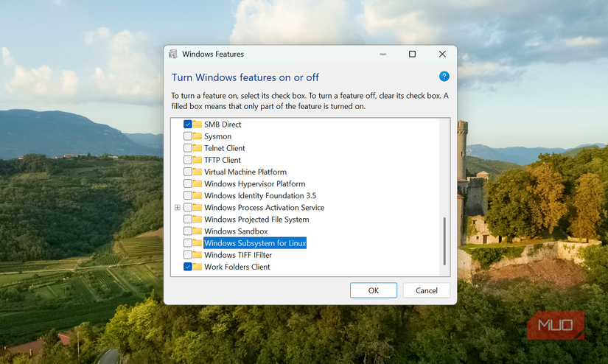Screen dimensions: 608x364
Task: Click OK to apply feature changes
Action: [374, 290]
